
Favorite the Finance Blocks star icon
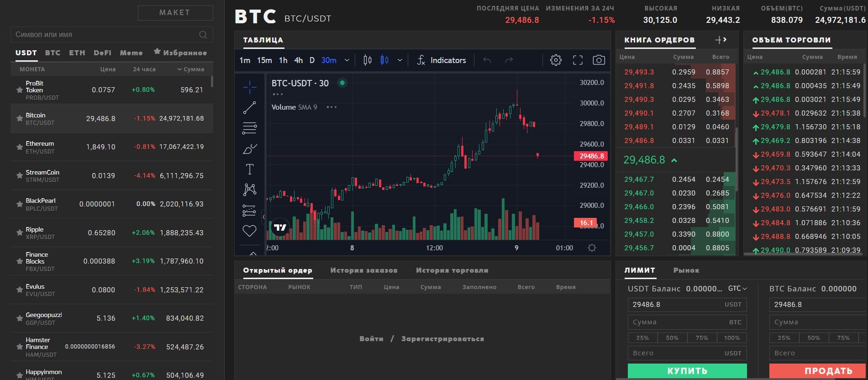click(19, 261)
